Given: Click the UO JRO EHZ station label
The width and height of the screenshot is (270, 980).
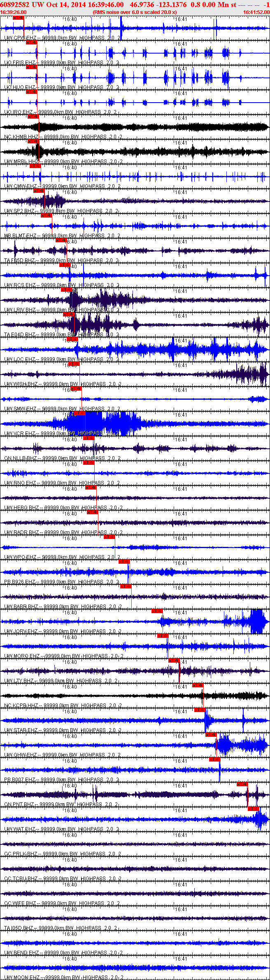Looking at the screenshot, I should point(20,112).
